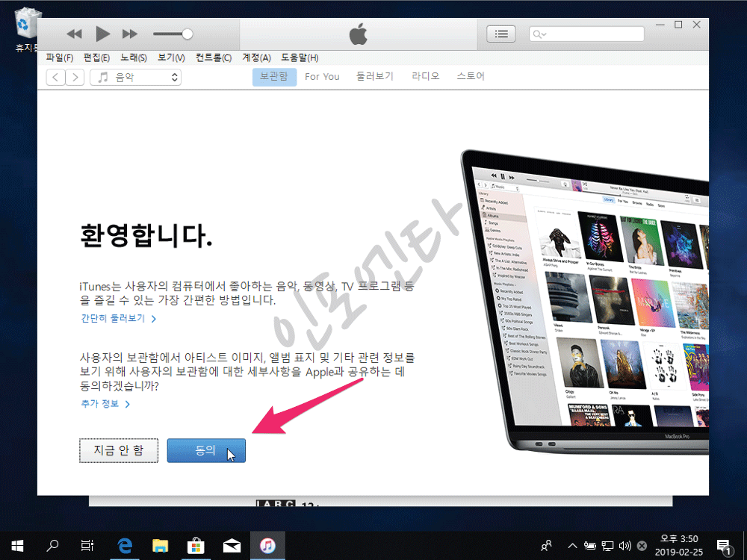Open taskbar search magnifier
Viewport: 747px width, 560px height.
(x=52, y=546)
